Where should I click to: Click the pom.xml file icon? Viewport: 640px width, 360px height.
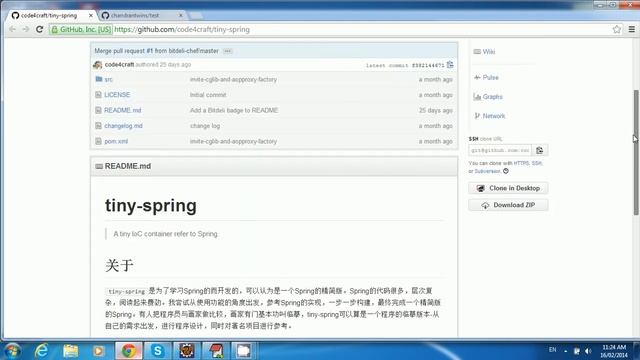coord(98,141)
